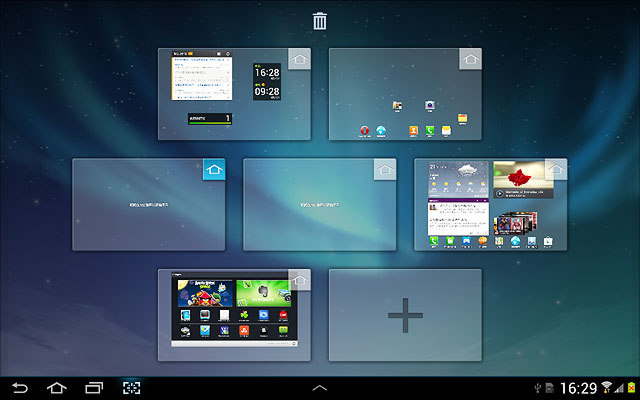Open quick panel from the 16:29 clock

click(578, 387)
